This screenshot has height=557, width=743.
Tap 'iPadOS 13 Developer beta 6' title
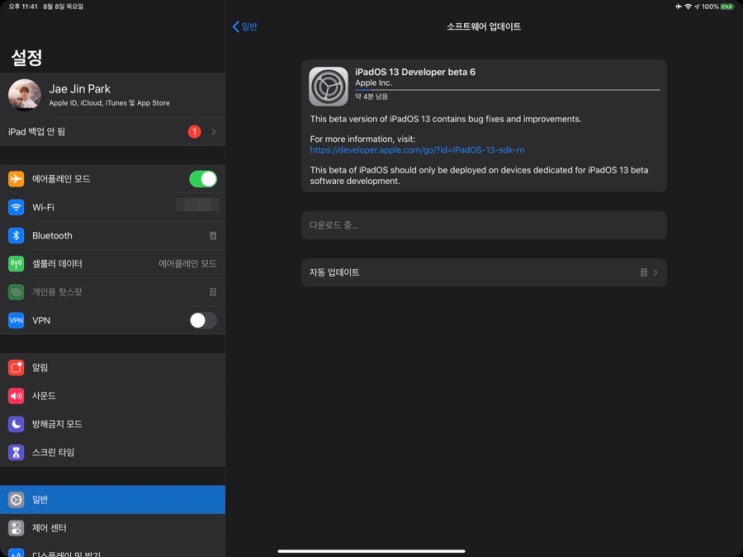pos(415,72)
